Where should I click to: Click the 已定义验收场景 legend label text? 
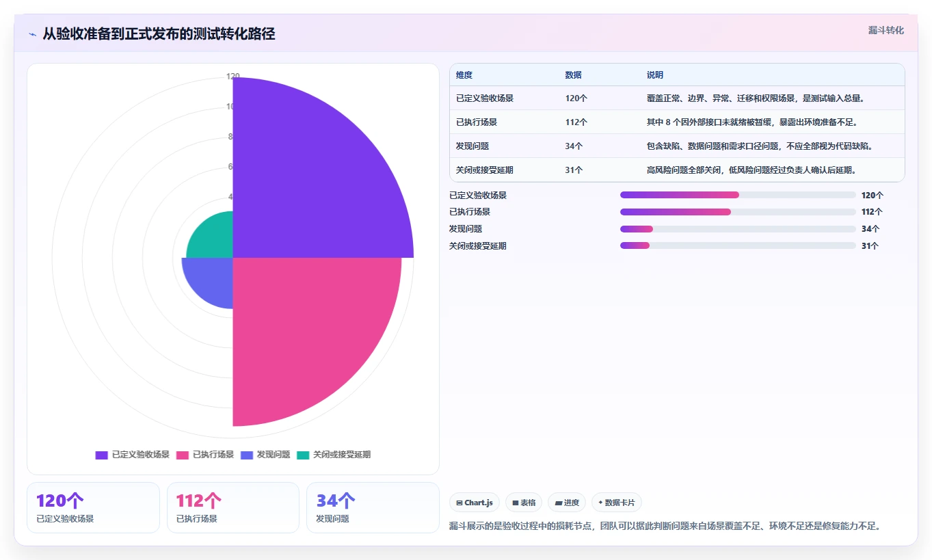point(141,455)
